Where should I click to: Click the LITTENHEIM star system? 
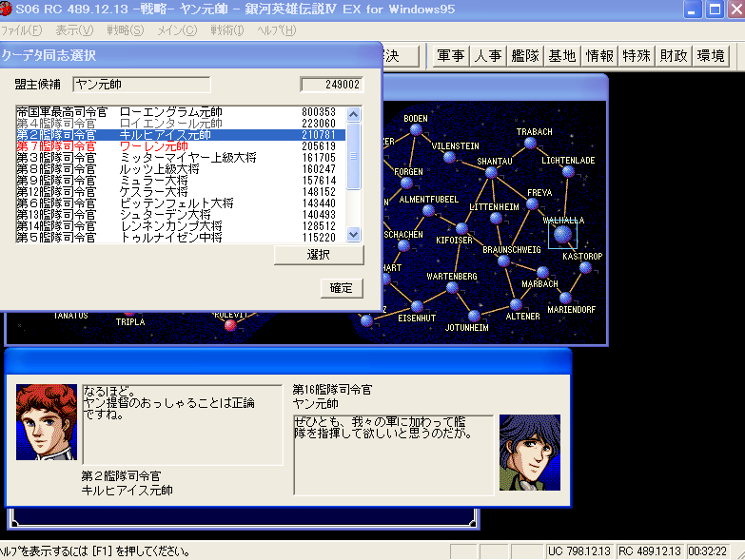point(496,219)
